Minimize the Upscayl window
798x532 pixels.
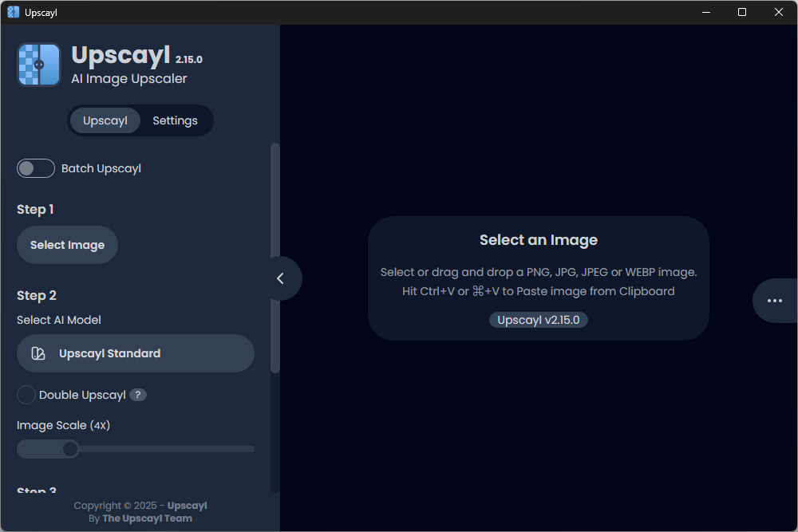[706, 12]
